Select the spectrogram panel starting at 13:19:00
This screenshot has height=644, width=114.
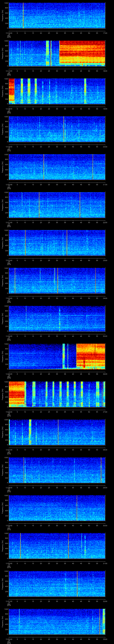[57, 129]
